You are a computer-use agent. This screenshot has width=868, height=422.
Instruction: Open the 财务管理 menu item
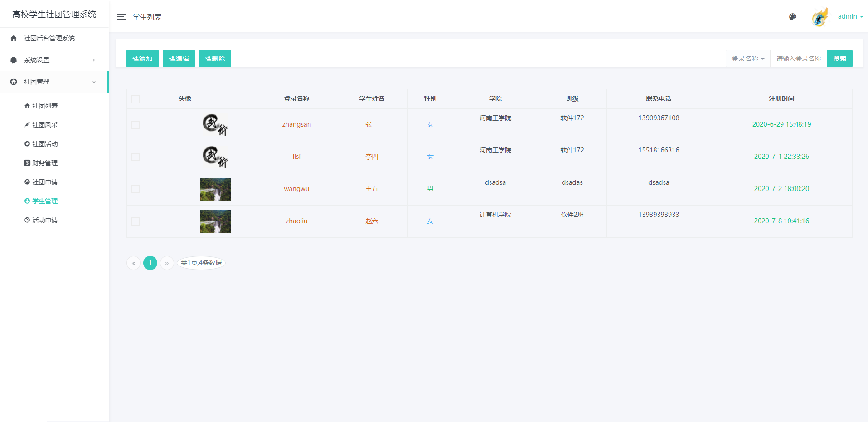(45, 163)
